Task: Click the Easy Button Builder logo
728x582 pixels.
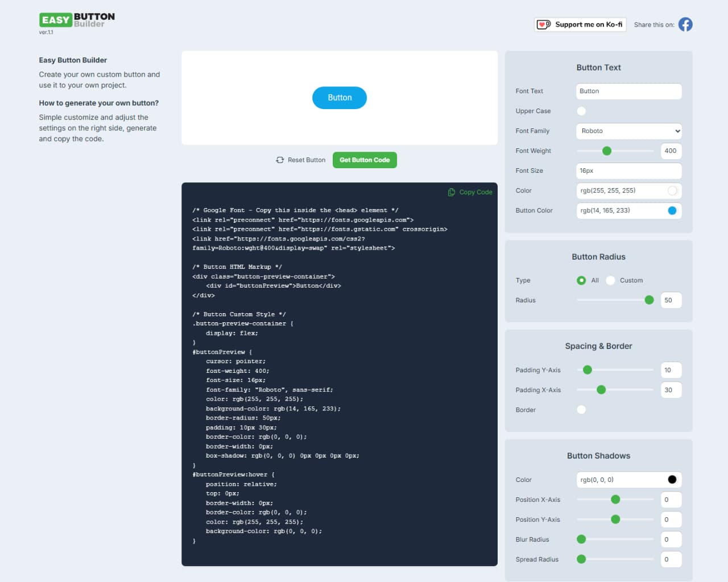Action: tap(76, 20)
